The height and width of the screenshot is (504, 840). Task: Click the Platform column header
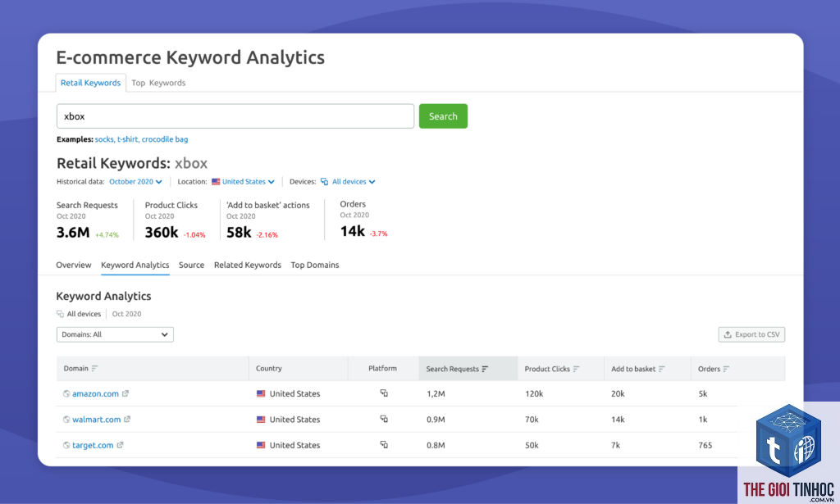tap(382, 368)
